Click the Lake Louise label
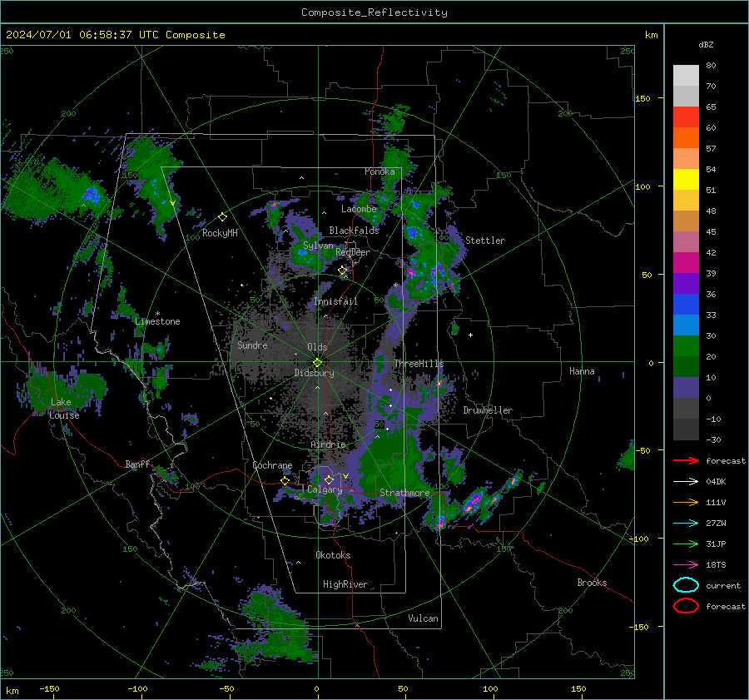Screen dimensions: 749x700 [64, 409]
